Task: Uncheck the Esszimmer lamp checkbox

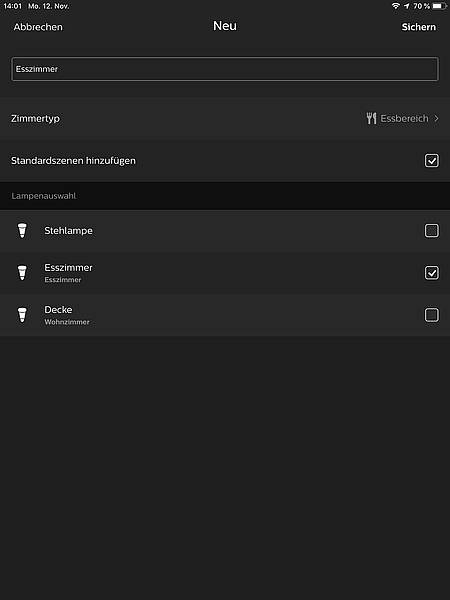Action: coord(432,273)
